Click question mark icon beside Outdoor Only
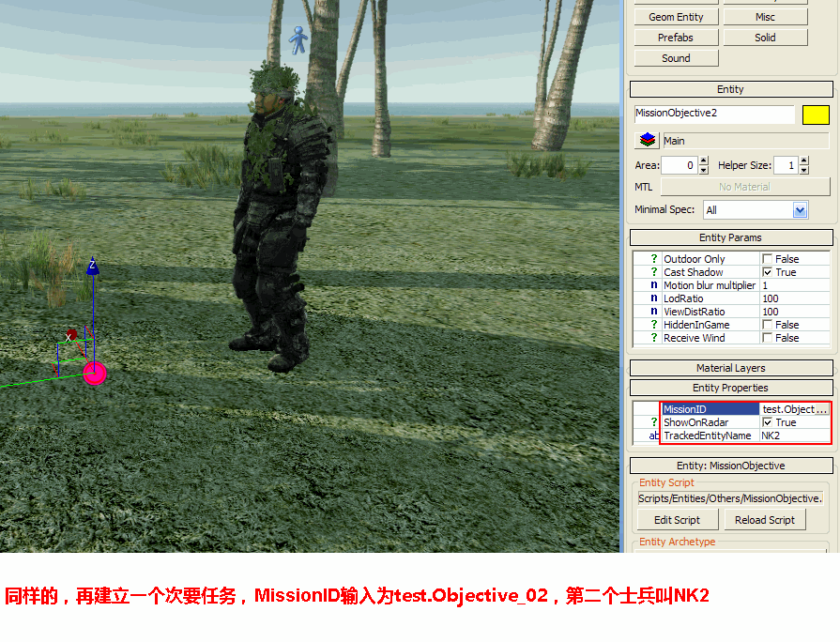The width and height of the screenshot is (840, 642). [653, 259]
